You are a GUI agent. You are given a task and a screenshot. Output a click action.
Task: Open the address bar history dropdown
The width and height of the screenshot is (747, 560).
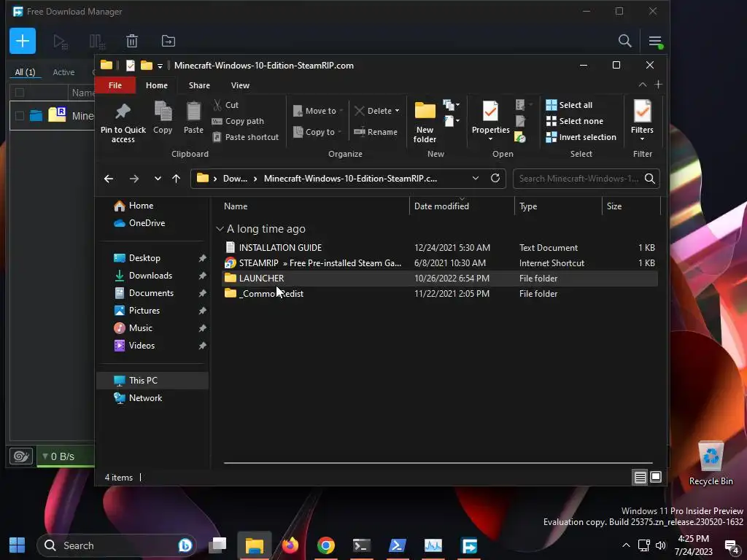click(x=476, y=178)
